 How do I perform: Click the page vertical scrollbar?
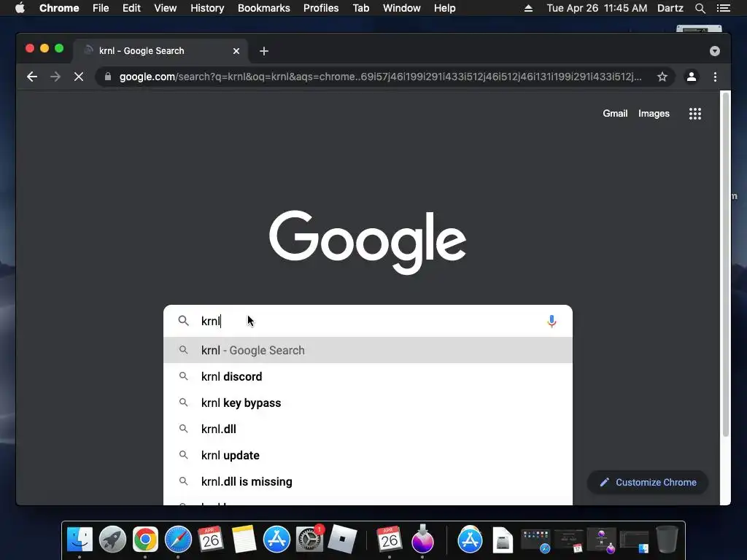coord(726,264)
